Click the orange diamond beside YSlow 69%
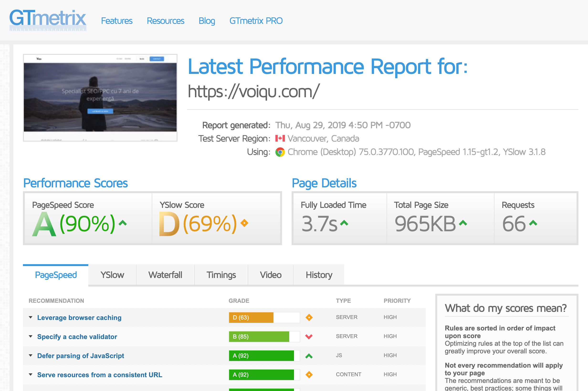 244,223
